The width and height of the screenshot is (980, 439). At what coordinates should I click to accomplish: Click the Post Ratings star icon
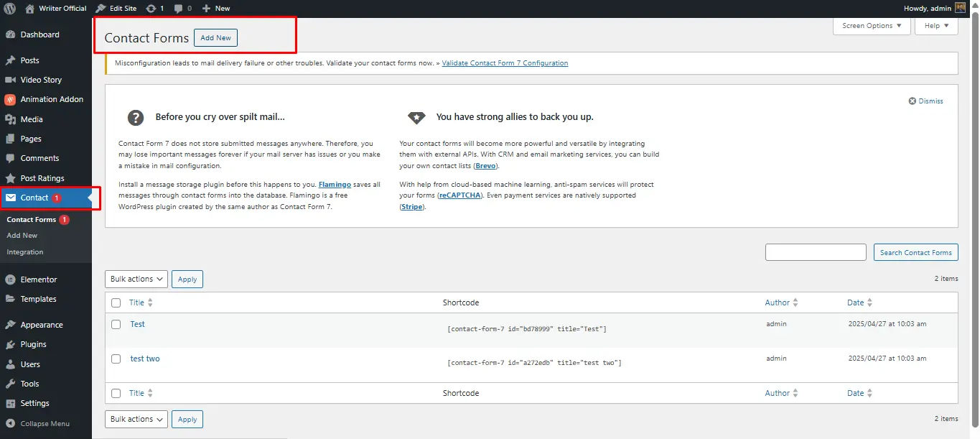click(10, 178)
